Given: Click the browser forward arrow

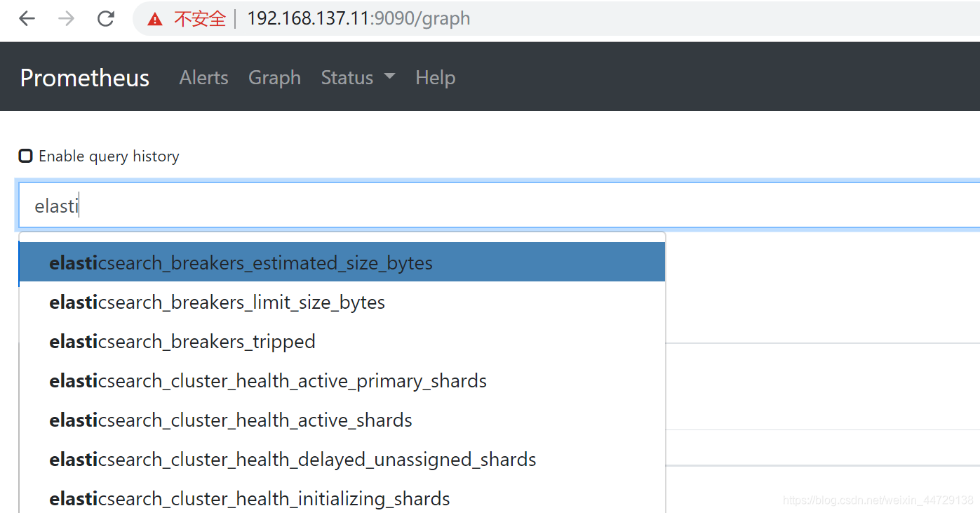Looking at the screenshot, I should tap(66, 18).
